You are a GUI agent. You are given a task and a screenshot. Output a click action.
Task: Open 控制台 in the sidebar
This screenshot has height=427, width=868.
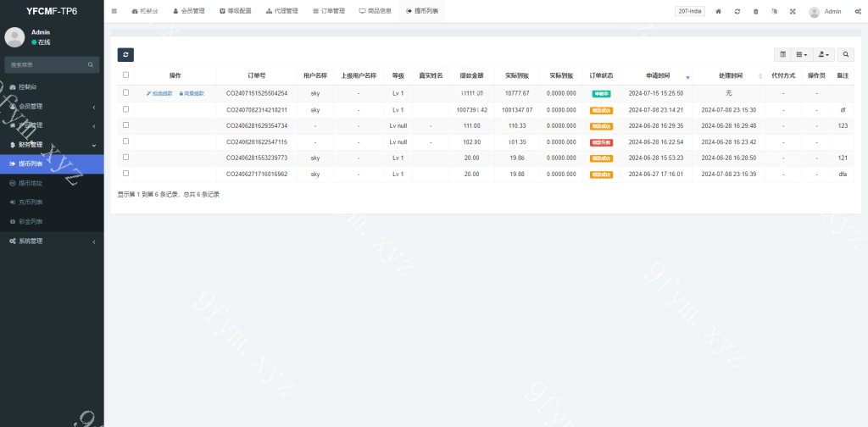click(52, 86)
